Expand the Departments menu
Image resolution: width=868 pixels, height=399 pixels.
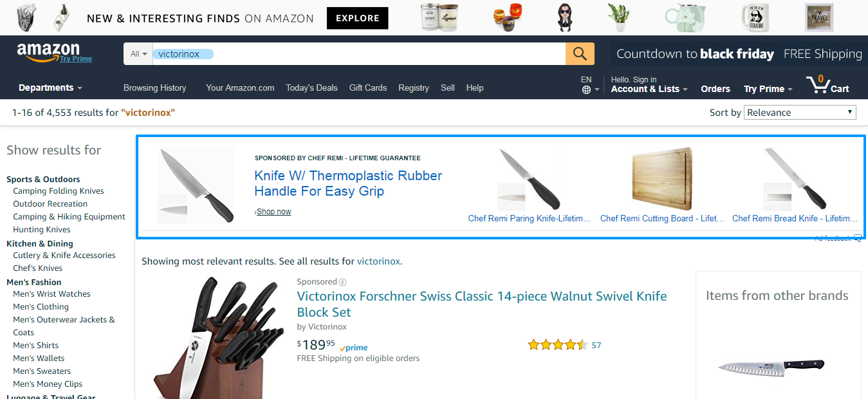point(50,88)
